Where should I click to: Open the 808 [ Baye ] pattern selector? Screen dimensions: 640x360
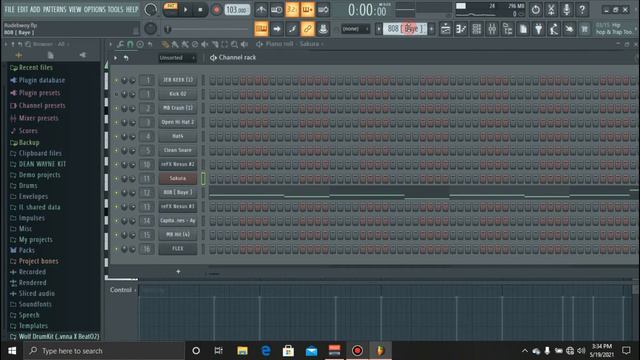404,29
